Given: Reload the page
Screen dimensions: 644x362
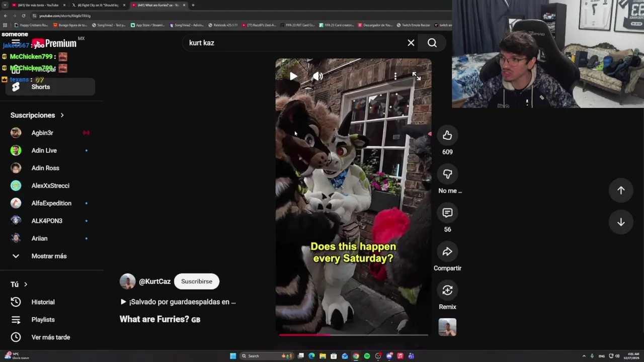Looking at the screenshot, I should pos(23,16).
